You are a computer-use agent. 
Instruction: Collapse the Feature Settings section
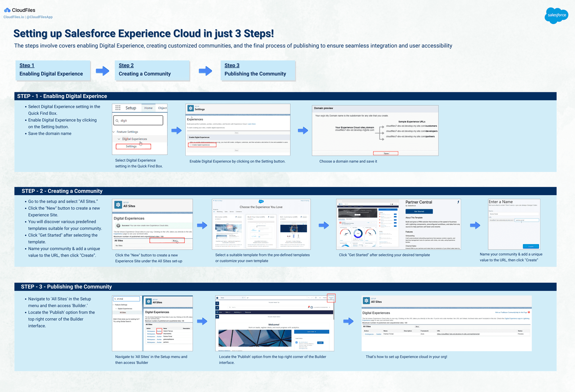tap(113, 132)
